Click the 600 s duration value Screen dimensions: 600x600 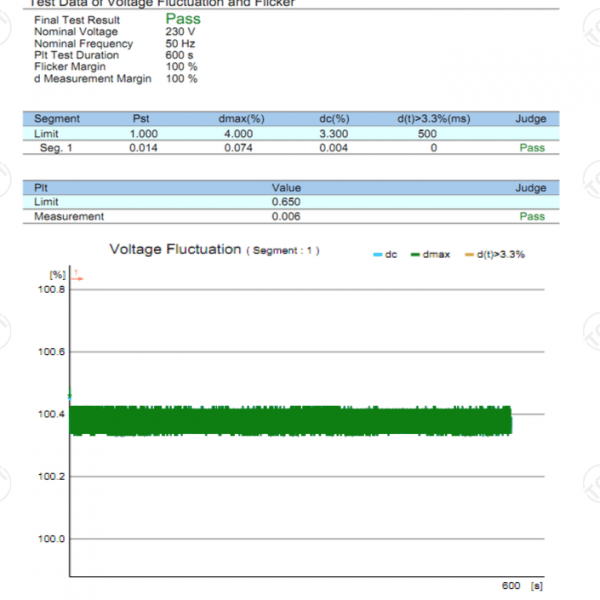[179, 55]
